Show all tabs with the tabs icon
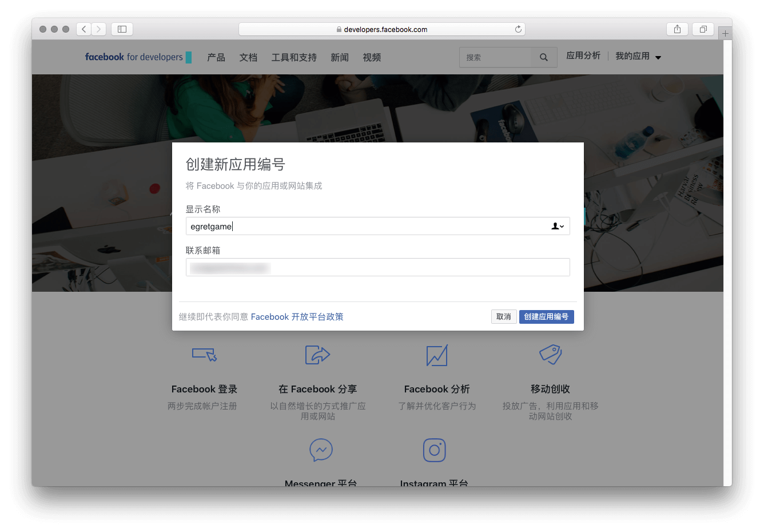764x532 pixels. click(703, 29)
